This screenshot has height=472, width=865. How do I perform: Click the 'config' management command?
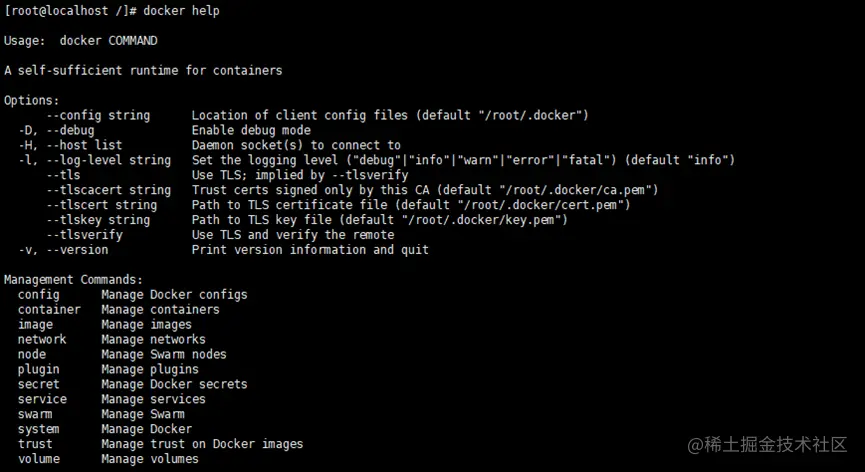pos(38,295)
